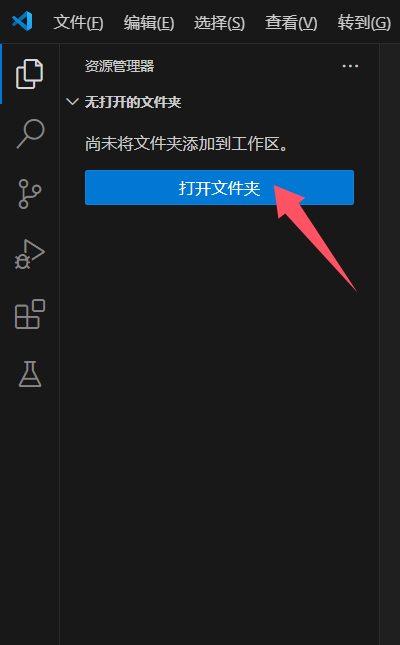Click the 资源管理器 panel title
The width and height of the screenshot is (400, 645).
pos(119,66)
